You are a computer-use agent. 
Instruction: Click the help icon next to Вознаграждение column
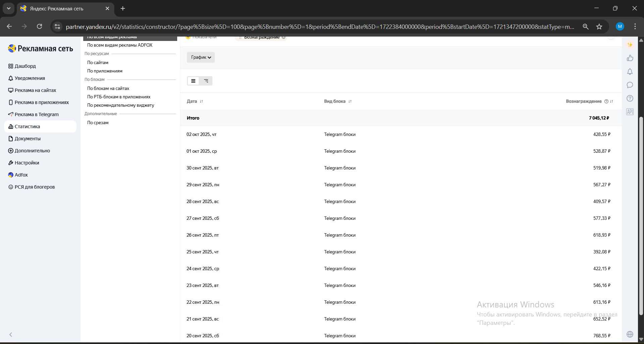click(606, 101)
